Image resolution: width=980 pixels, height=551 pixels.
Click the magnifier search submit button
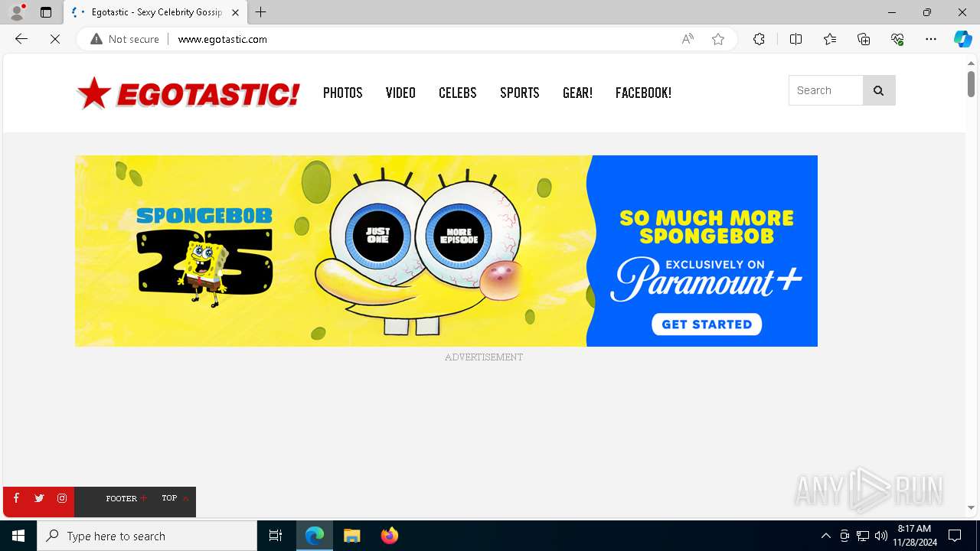(x=879, y=90)
